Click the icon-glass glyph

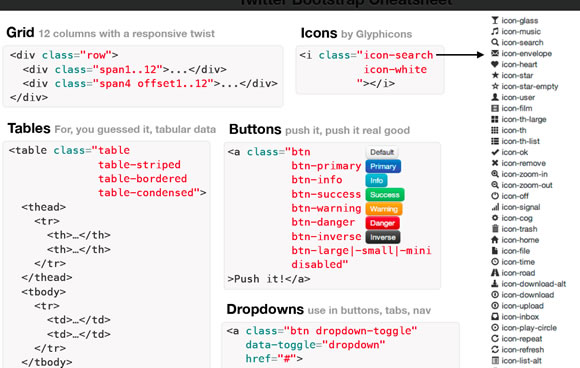pos(495,20)
